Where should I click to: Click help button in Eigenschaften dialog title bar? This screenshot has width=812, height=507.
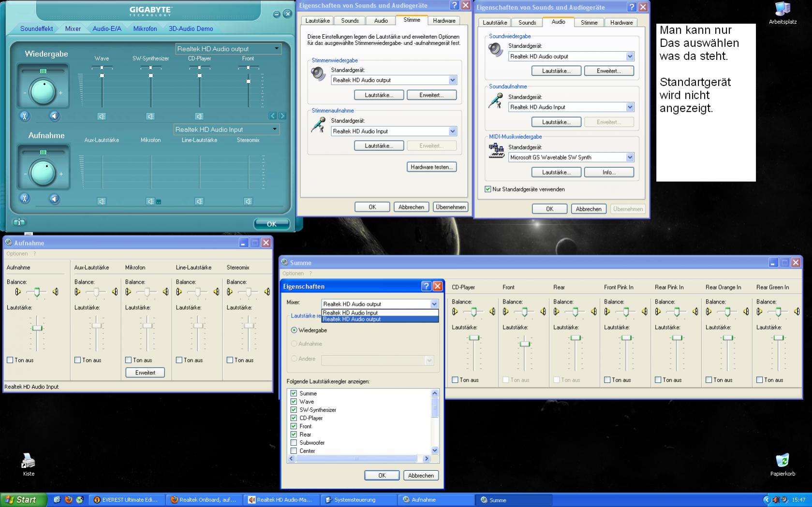426,286
